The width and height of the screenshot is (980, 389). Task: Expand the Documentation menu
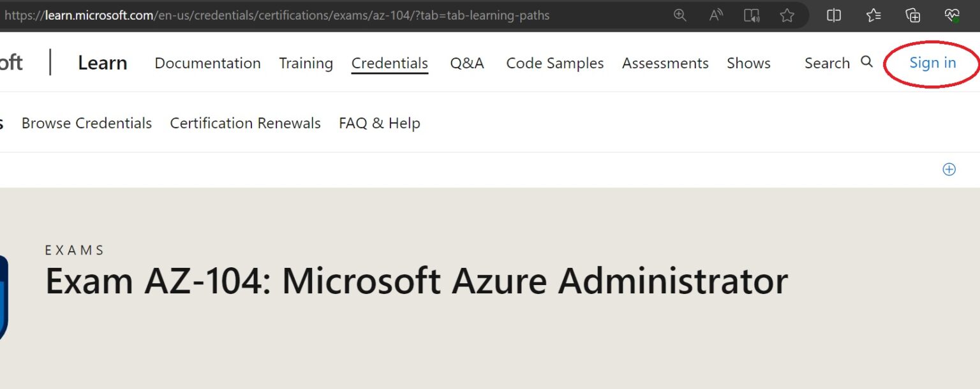(x=207, y=63)
